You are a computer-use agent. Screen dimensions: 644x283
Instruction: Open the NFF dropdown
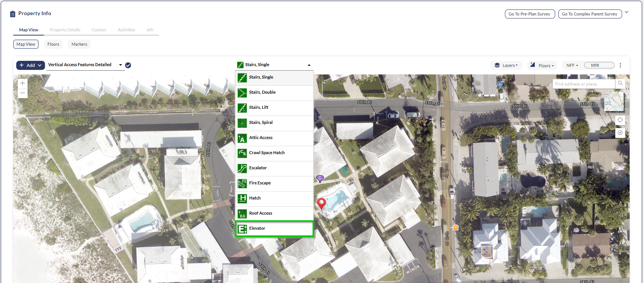tap(572, 65)
